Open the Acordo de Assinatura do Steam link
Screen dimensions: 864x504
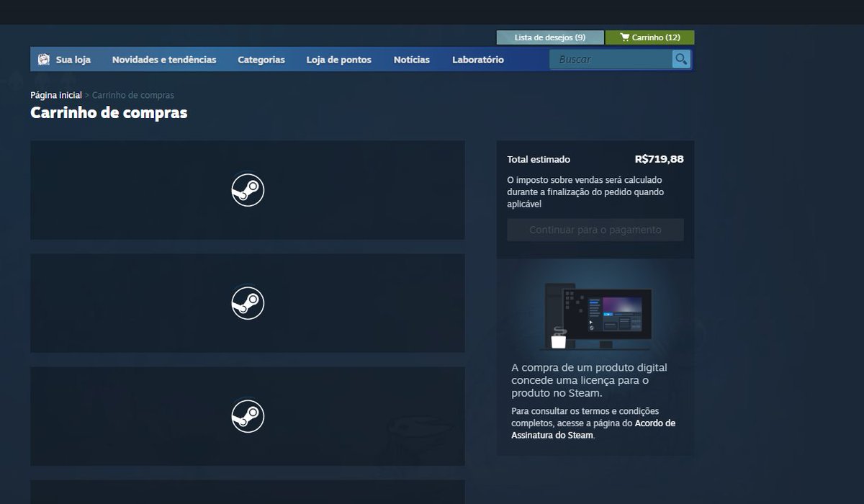click(x=593, y=429)
